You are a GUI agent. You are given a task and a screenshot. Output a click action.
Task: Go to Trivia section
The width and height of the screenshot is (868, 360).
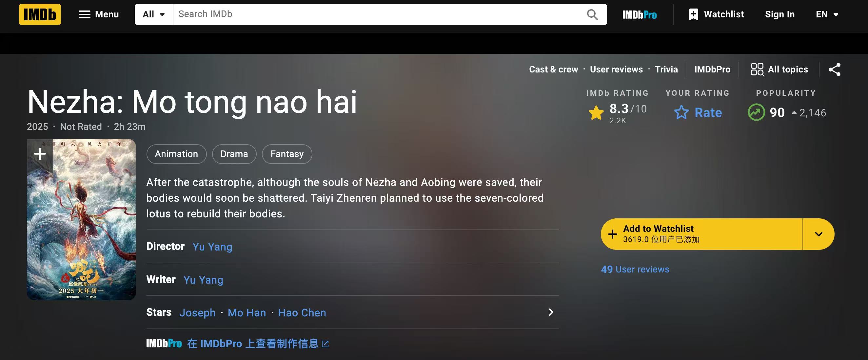pyautogui.click(x=666, y=70)
